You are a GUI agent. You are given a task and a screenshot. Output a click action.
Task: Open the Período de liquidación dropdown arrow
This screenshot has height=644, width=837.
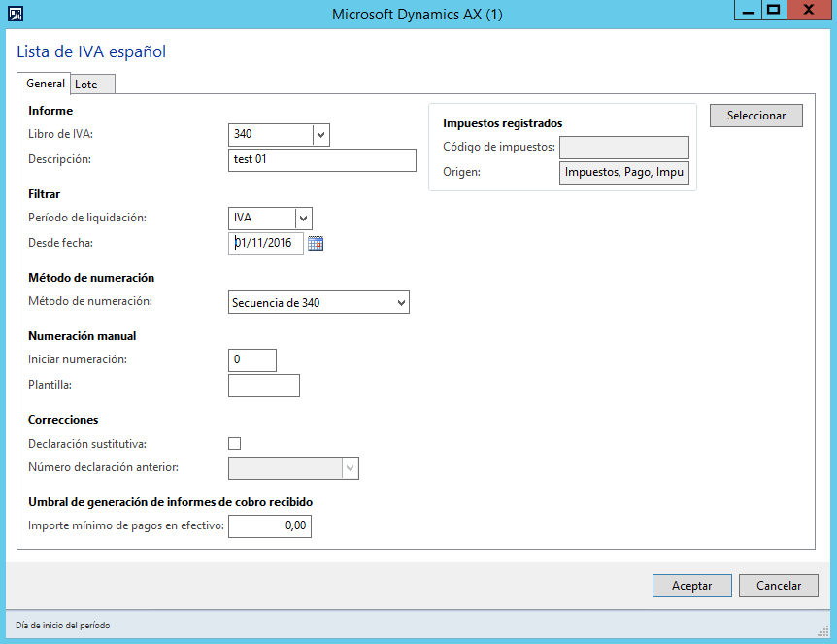pyautogui.click(x=303, y=219)
